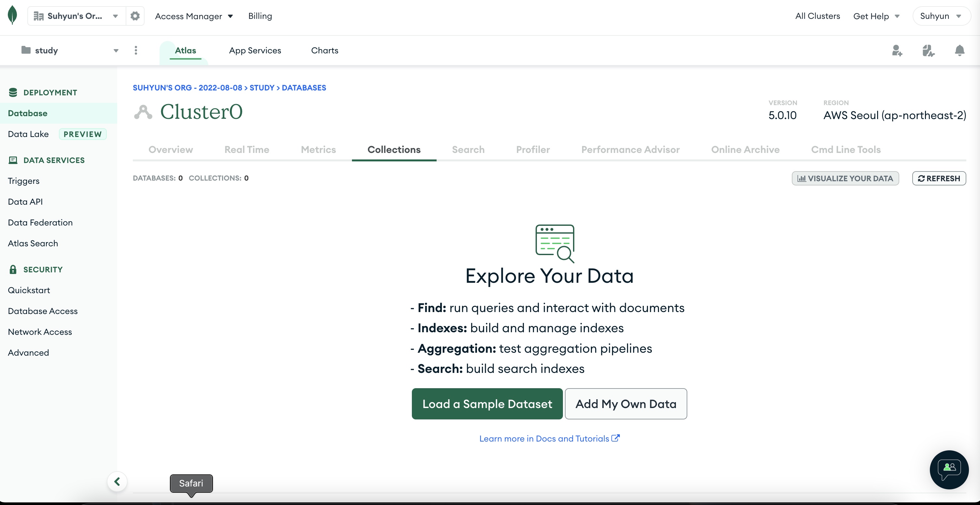Click the DATABASES: 0 count
Viewport: 980px width, 505px height.
(158, 178)
